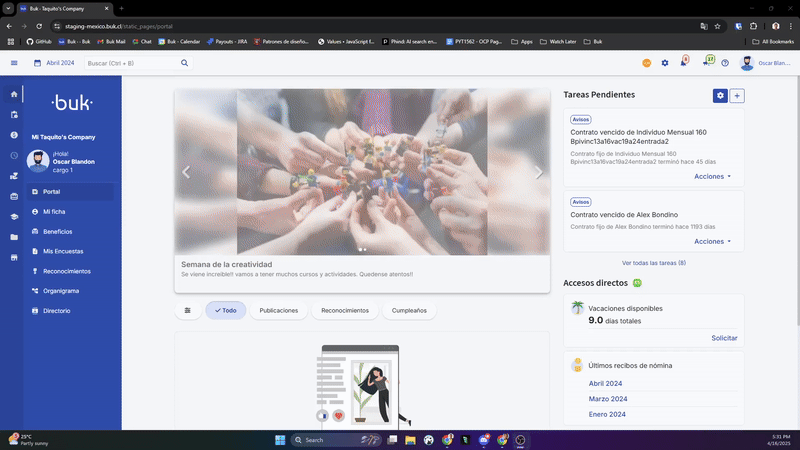
Task: Click 'Contrato vencido de Alex Bondino' title
Action: tap(624, 215)
